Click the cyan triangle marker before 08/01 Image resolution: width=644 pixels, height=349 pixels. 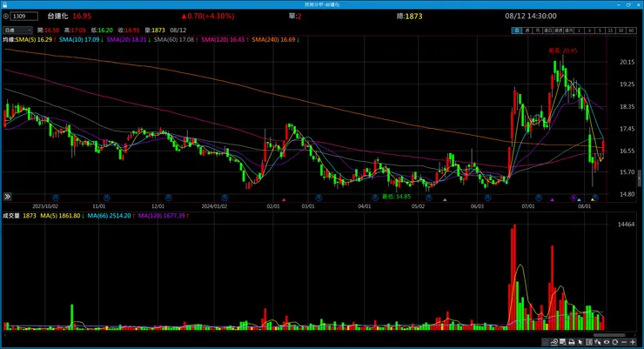pyautogui.click(x=579, y=199)
